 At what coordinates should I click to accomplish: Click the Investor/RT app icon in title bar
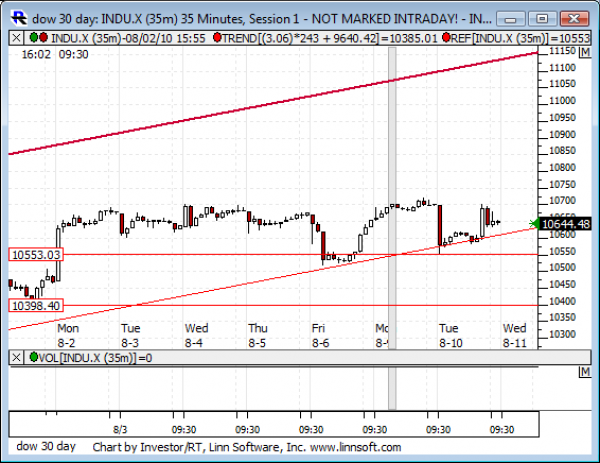coord(19,18)
